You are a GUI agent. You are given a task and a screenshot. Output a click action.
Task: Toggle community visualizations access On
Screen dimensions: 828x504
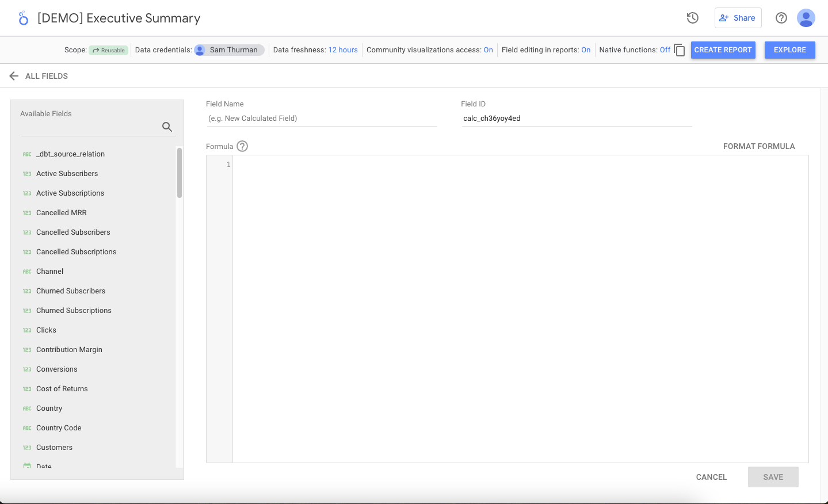coord(488,50)
